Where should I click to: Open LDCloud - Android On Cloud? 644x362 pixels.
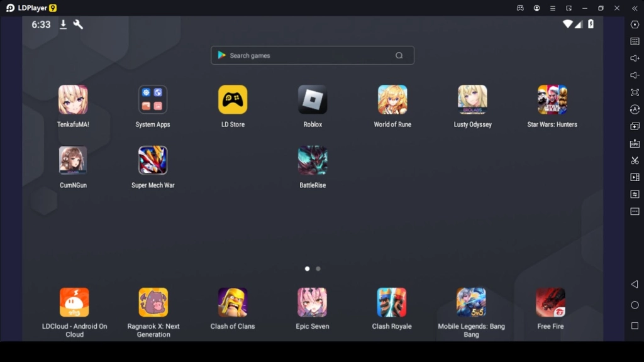(74, 302)
